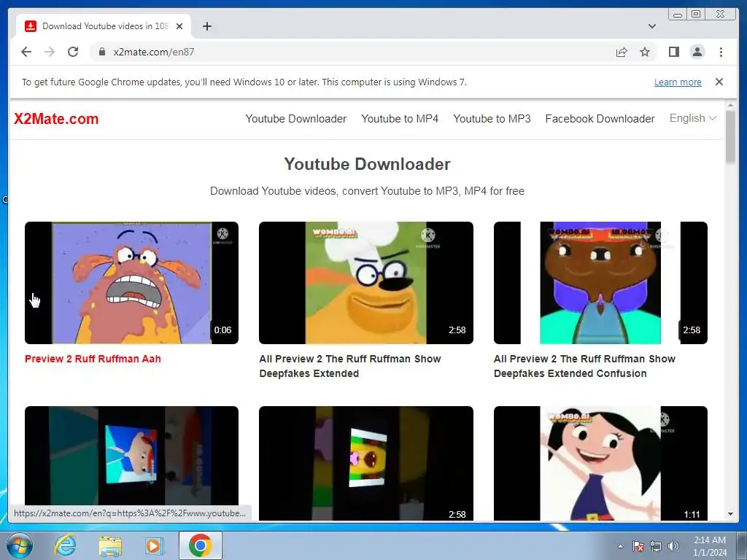Viewport: 747px width, 560px height.
Task: Click the browser forward arrow
Action: click(50, 52)
